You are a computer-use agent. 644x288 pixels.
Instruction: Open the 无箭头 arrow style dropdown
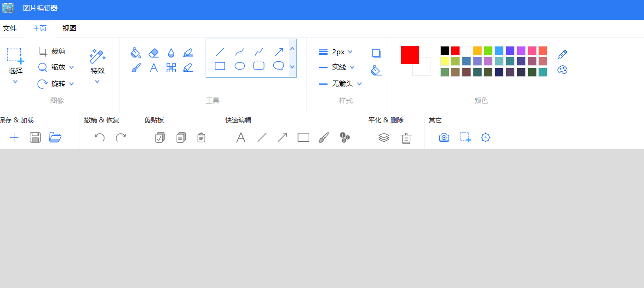360,84
